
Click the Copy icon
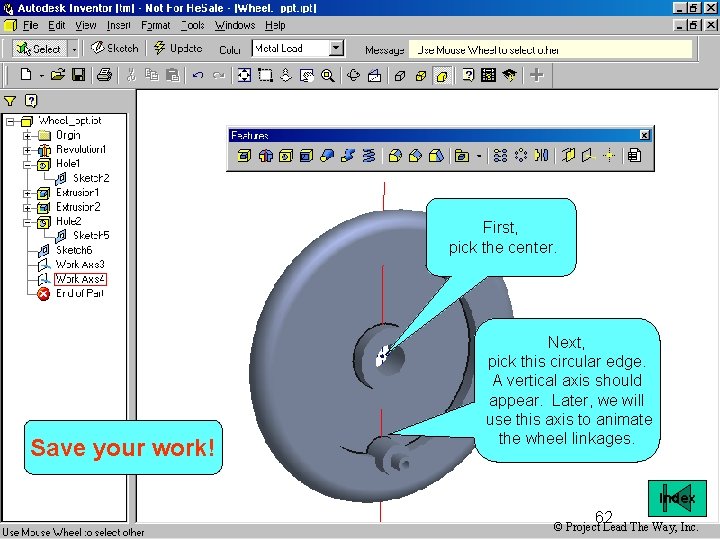click(152, 75)
